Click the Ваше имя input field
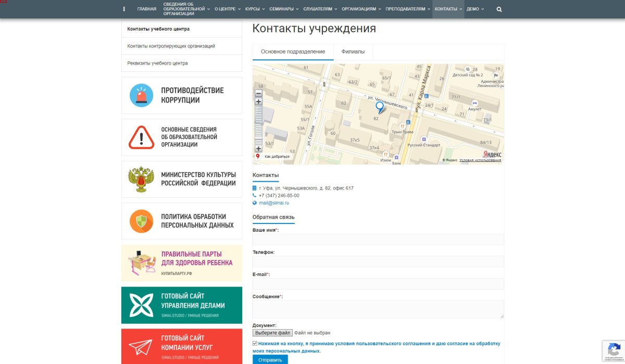This screenshot has height=364, width=625. (378, 239)
